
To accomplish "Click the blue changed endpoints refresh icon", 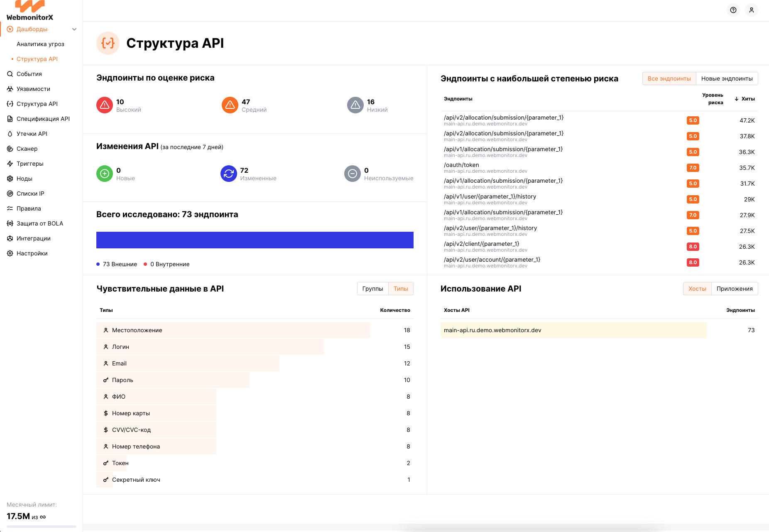I will (229, 174).
